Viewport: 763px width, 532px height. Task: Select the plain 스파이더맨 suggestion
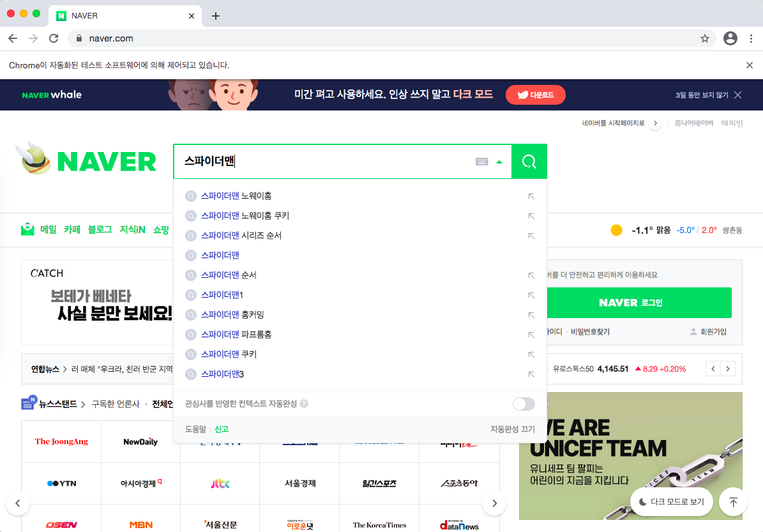(x=220, y=255)
